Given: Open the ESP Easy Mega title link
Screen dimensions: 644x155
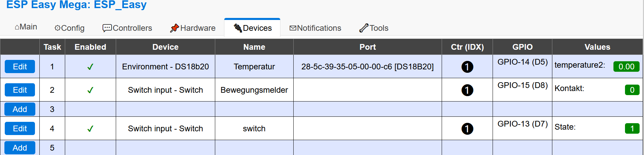Looking at the screenshot, I should pos(76,5).
